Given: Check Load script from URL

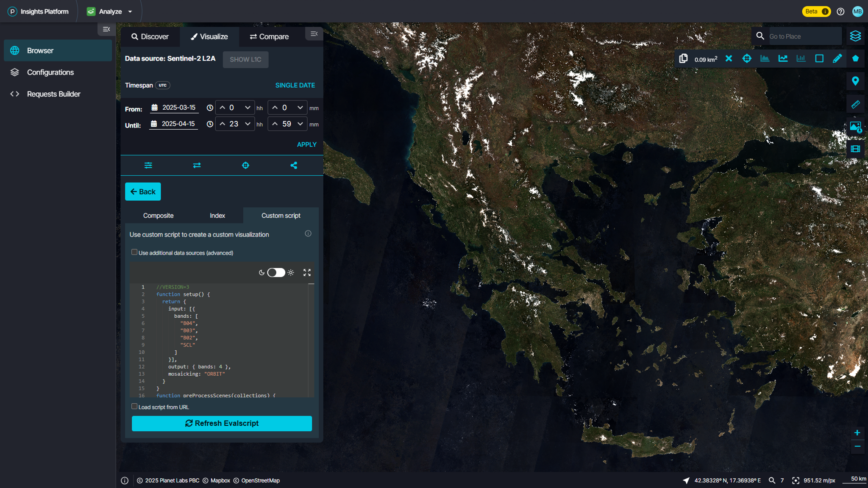Looking at the screenshot, I should coord(134,407).
